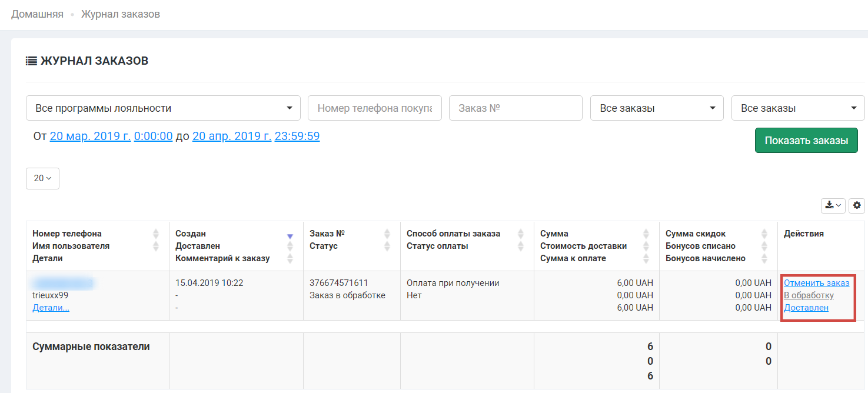The image size is (868, 393).
Task: Mark the order as Доставлен
Action: pos(806,308)
